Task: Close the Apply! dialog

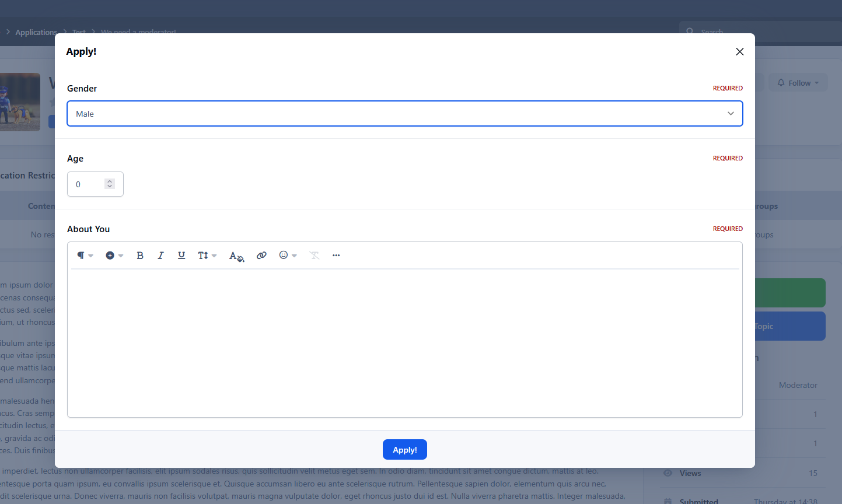Action: (x=739, y=52)
